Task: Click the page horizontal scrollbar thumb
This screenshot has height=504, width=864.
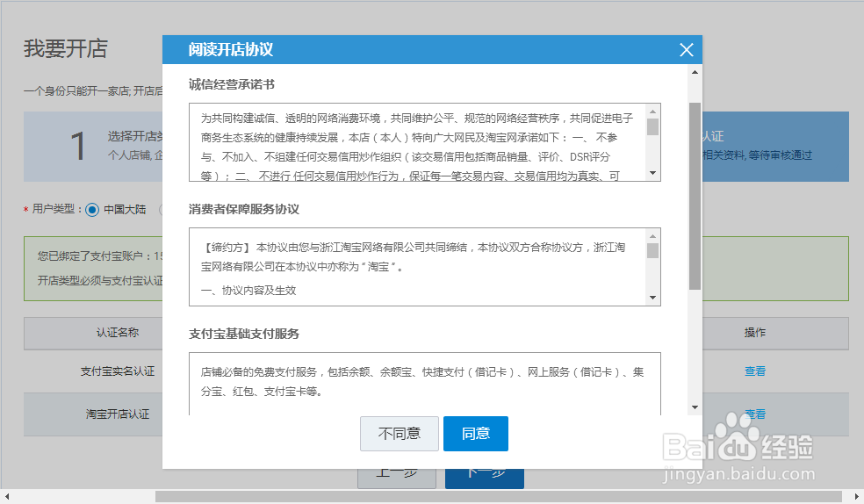Action: tap(498, 497)
